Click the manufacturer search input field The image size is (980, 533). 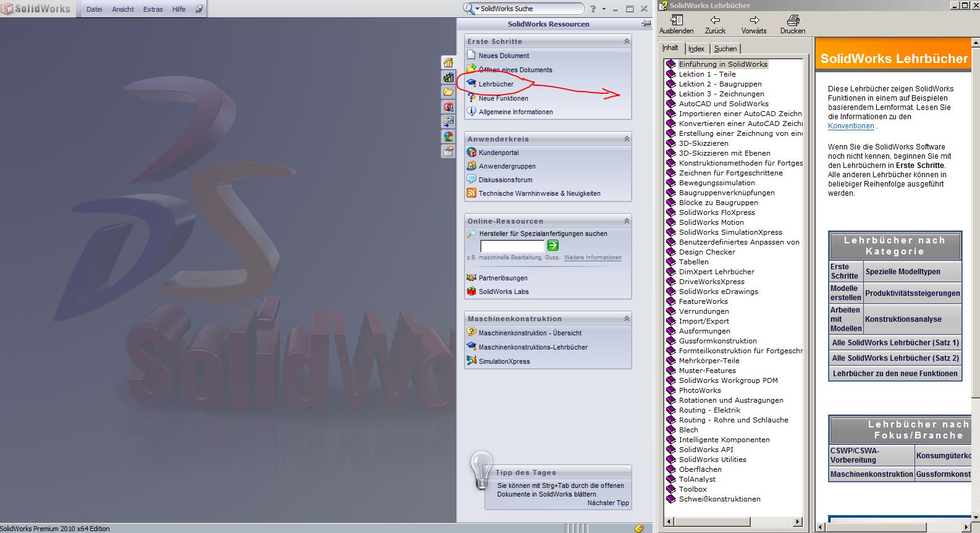[x=512, y=246]
